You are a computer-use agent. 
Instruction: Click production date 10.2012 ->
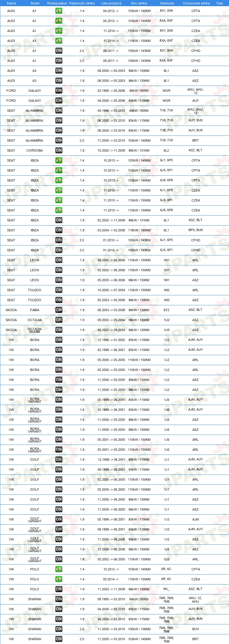[111, 569]
